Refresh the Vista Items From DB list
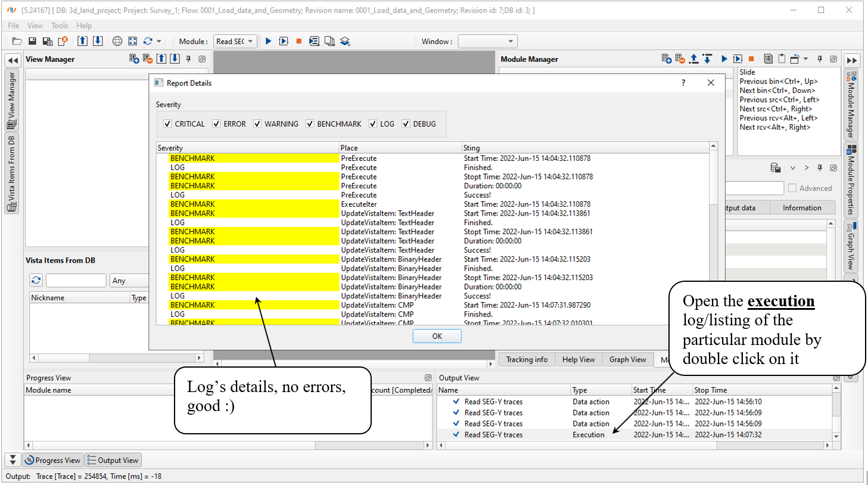This screenshot has height=485, width=868. (x=36, y=281)
